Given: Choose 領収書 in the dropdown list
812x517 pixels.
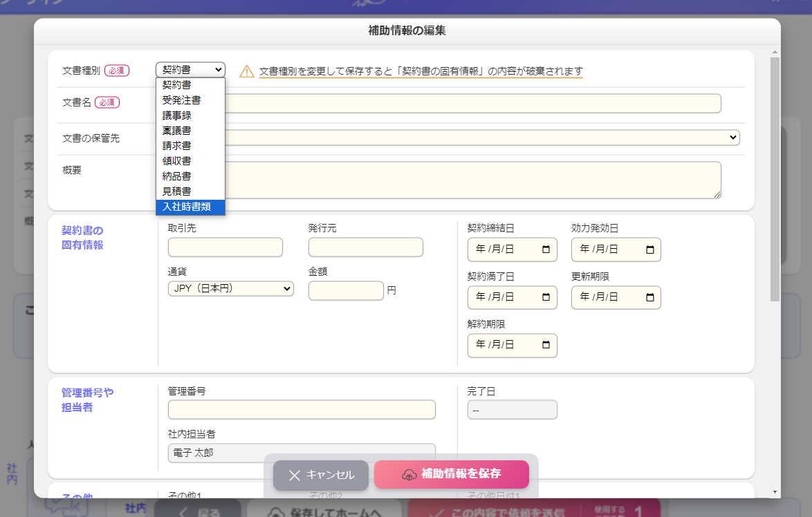Looking at the screenshot, I should click(x=190, y=161).
